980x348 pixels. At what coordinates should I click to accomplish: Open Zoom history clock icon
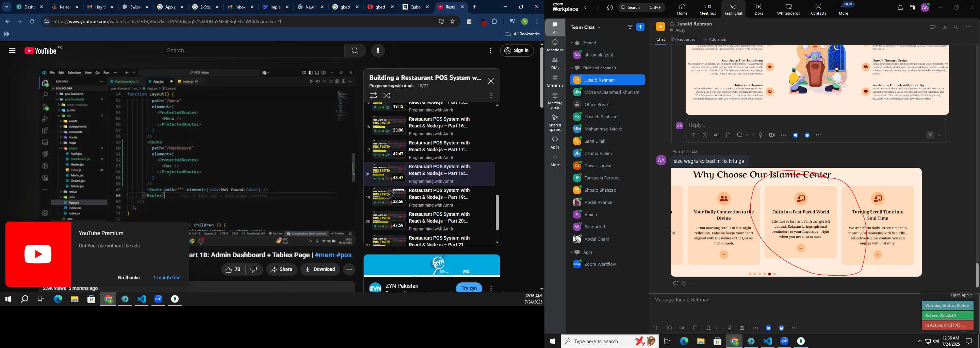click(610, 7)
